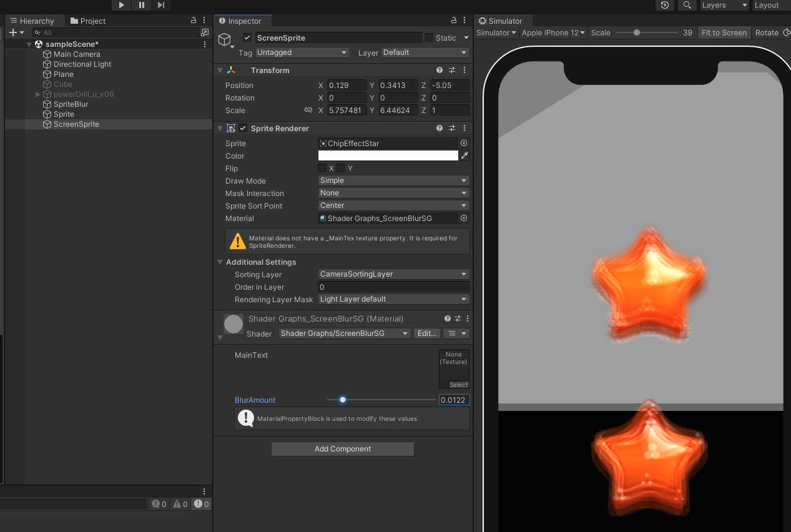Image resolution: width=791 pixels, height=532 pixels.
Task: Open the Material object picker circle
Action: point(464,218)
